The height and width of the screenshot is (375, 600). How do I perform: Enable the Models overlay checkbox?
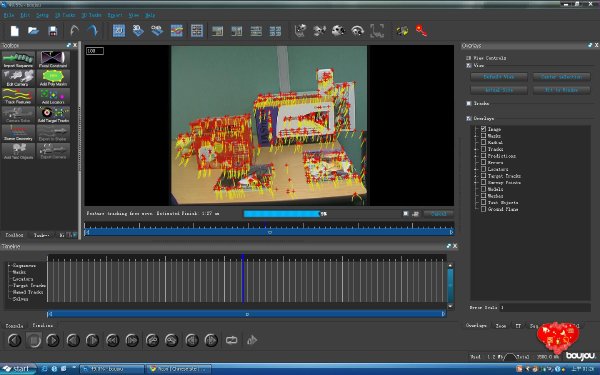click(x=484, y=189)
